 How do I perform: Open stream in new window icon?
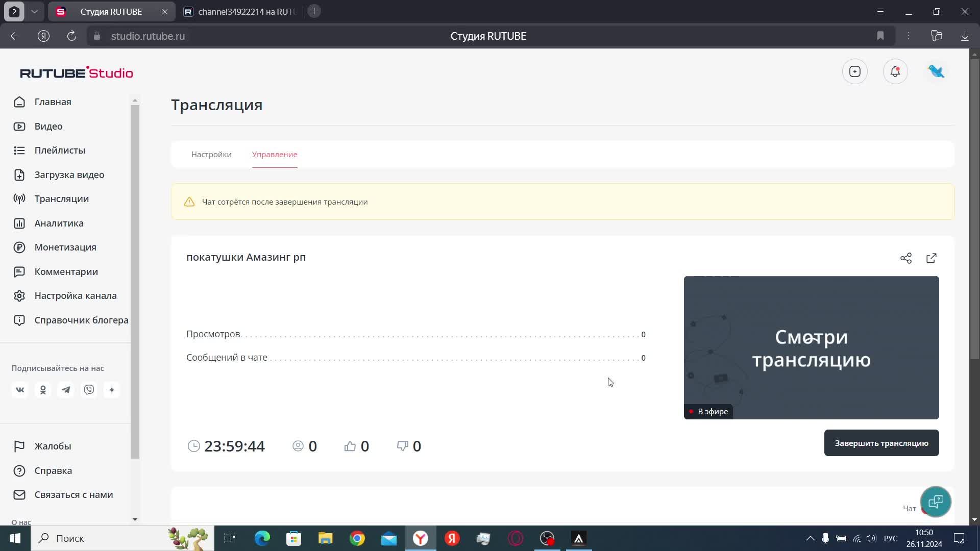tap(932, 258)
